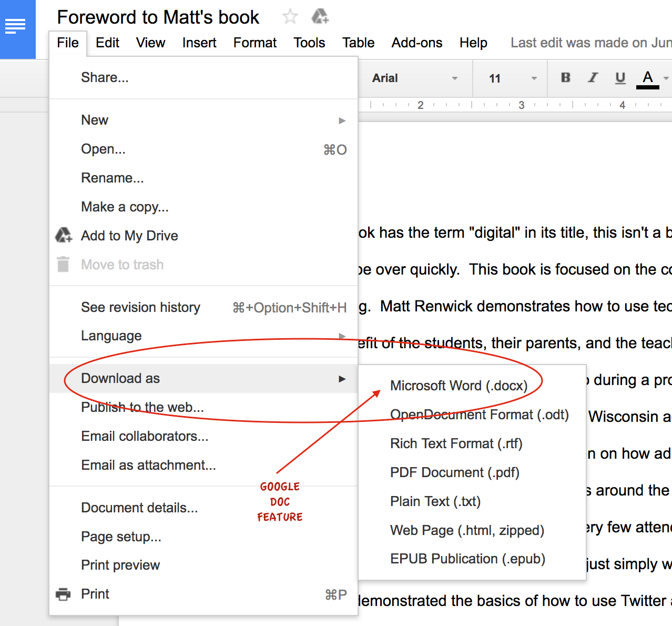Viewport: 672px width, 626px height.
Task: Download as Web Page (.html, zipped)
Action: [x=472, y=530]
